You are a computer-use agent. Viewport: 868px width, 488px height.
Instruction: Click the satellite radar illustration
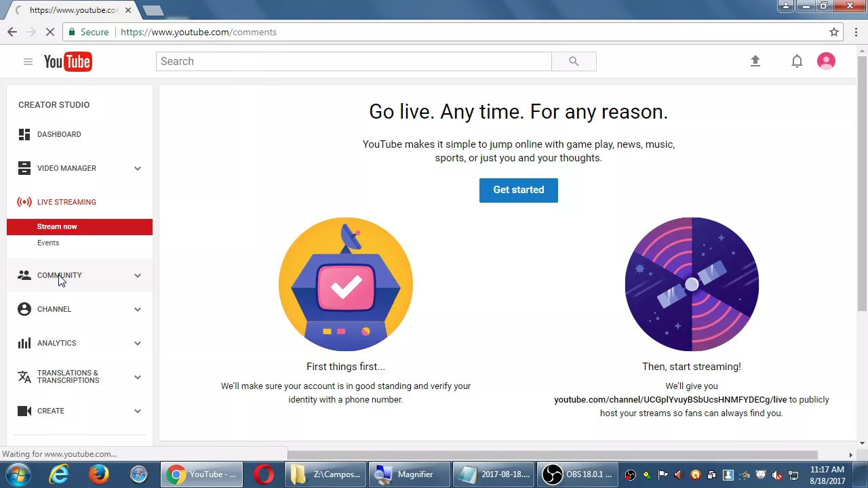click(x=692, y=284)
